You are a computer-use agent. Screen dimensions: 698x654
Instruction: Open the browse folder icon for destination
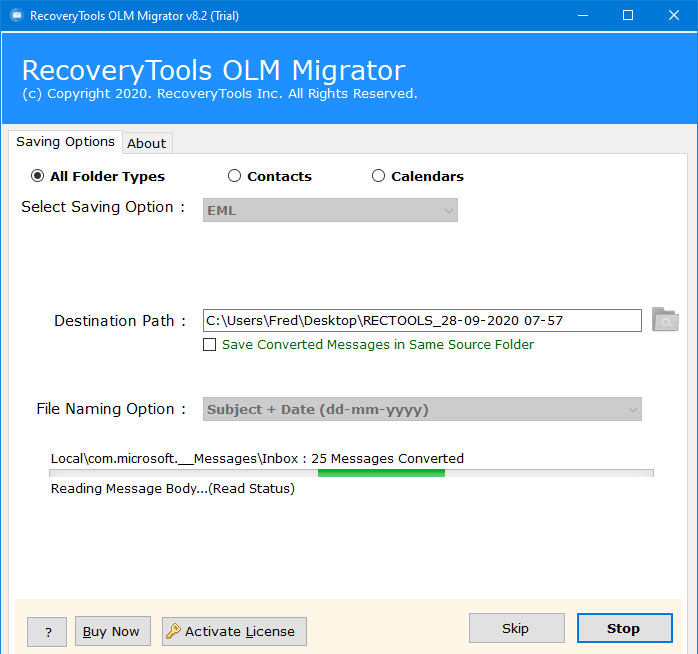665,319
